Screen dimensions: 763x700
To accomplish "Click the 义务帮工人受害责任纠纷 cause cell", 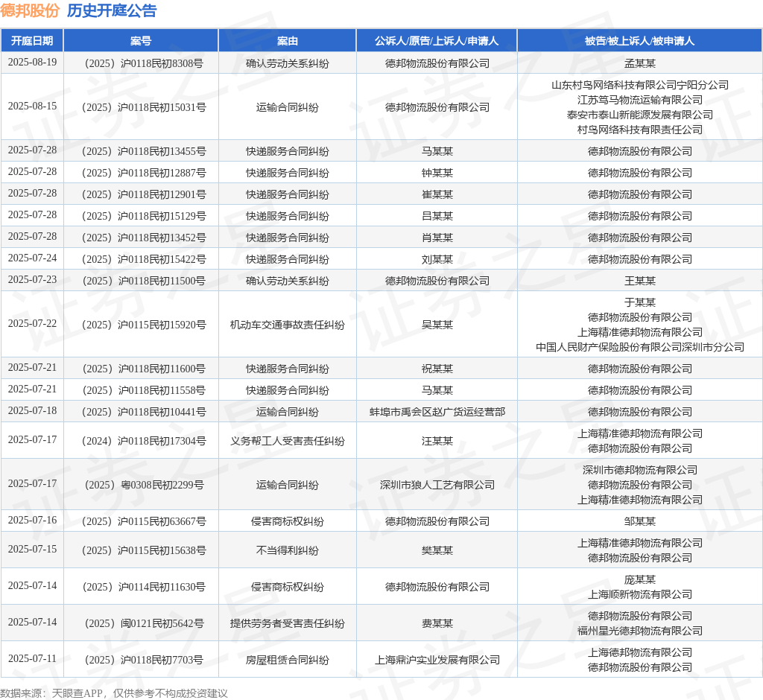I will (287, 441).
